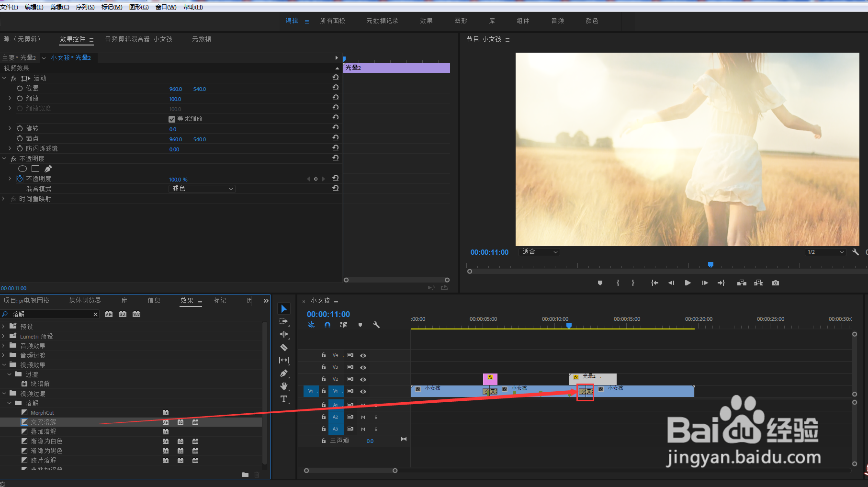
Task: Open the 适合 zoom level dropdown
Action: (539, 252)
